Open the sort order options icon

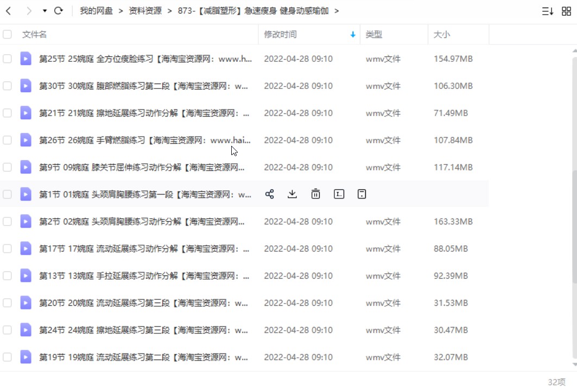point(547,11)
